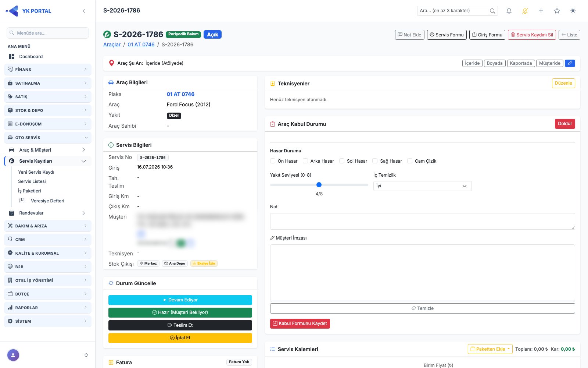Click the Not Ekle button
Viewport: 588px width, 368px height.
point(409,35)
